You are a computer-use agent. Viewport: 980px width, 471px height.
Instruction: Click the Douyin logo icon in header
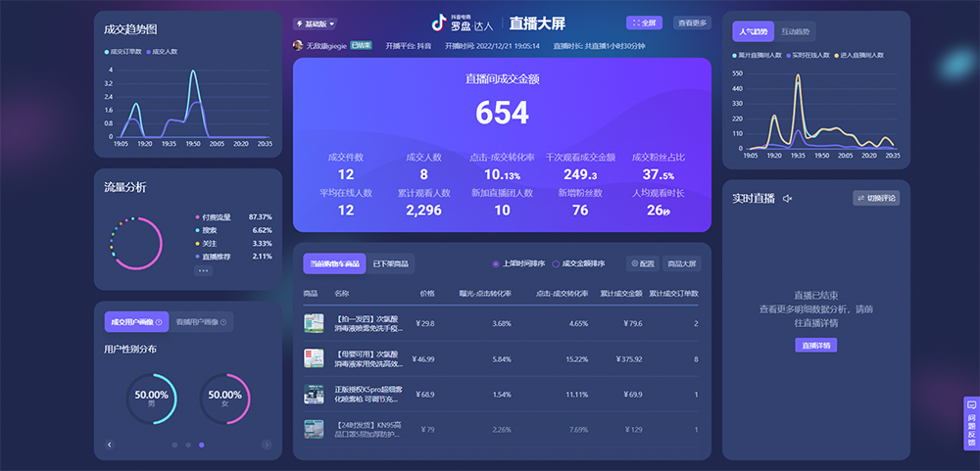439,24
